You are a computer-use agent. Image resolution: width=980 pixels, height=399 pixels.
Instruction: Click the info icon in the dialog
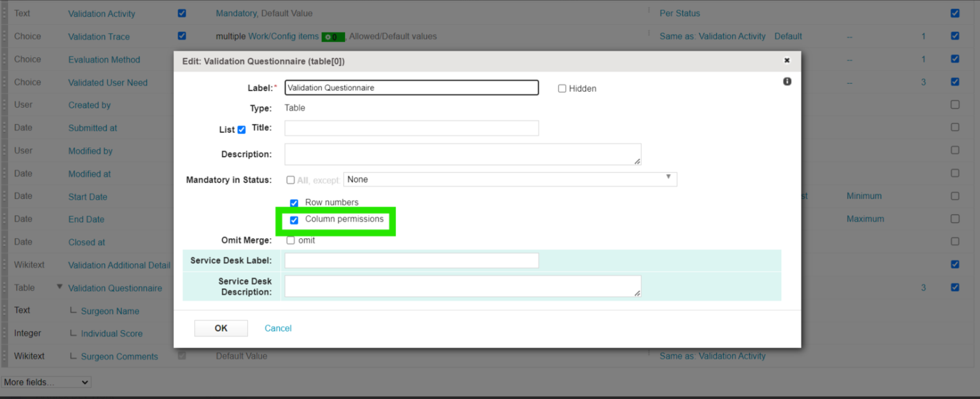(x=787, y=82)
